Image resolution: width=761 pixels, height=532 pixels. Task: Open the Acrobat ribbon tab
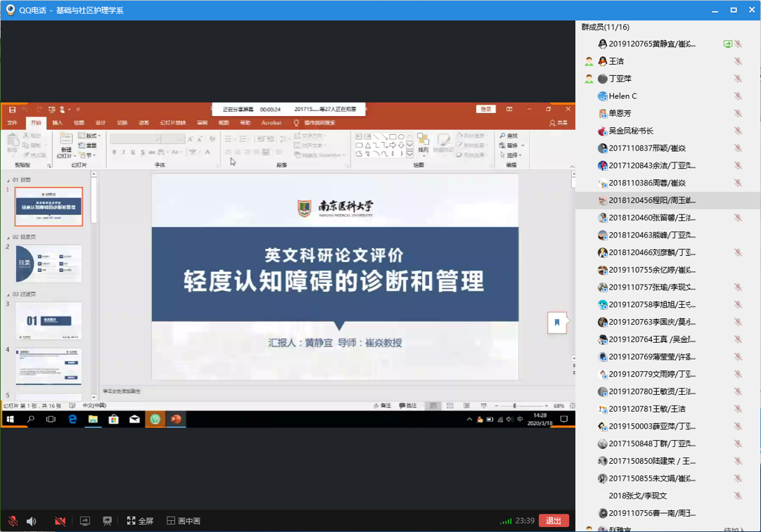click(271, 122)
